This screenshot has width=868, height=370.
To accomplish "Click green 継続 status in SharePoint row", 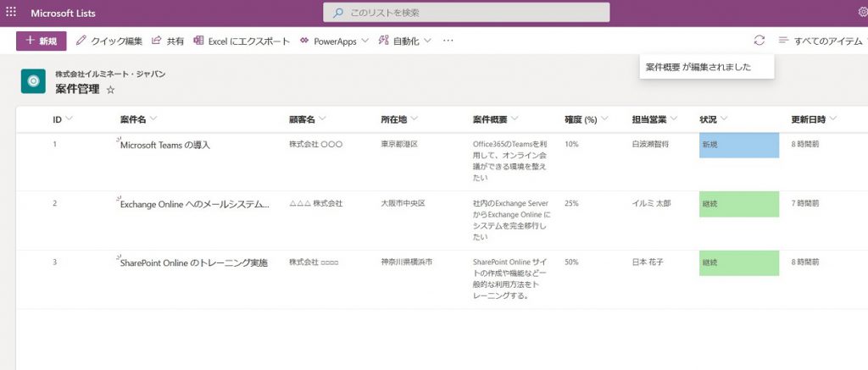I will 739,262.
